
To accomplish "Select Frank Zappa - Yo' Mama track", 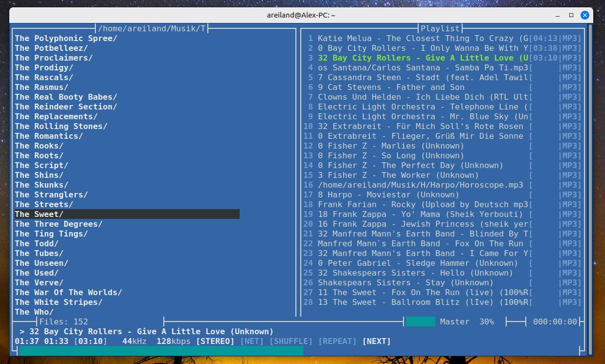I will click(x=443, y=214).
